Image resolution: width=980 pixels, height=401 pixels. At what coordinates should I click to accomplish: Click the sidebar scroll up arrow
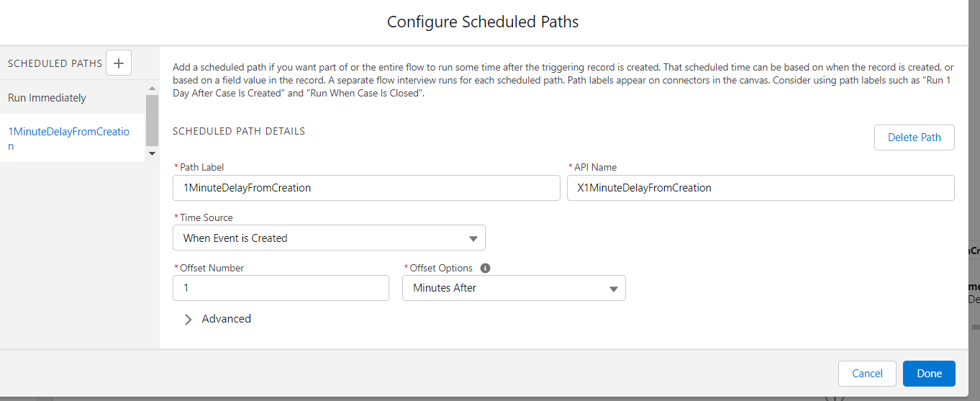[x=152, y=89]
